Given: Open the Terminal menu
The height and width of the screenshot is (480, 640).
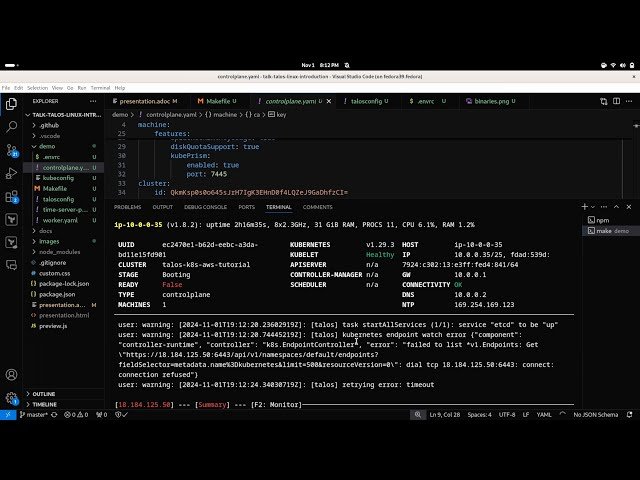Looking at the screenshot, I should 100,88.
